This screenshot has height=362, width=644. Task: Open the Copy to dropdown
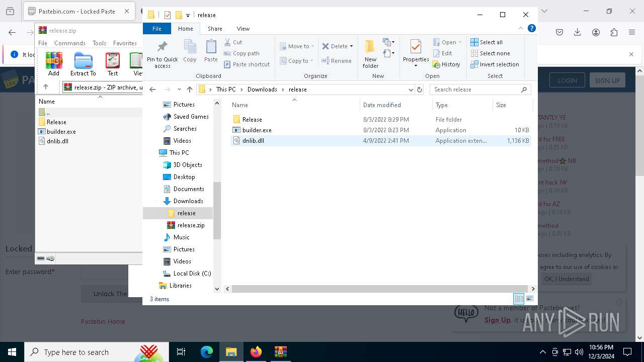pyautogui.click(x=296, y=61)
